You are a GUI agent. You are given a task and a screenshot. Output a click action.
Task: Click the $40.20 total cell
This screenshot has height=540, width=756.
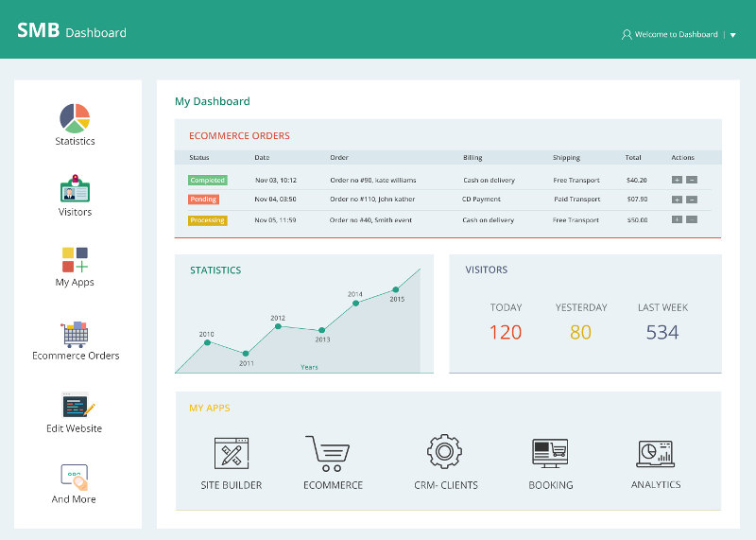tap(636, 180)
